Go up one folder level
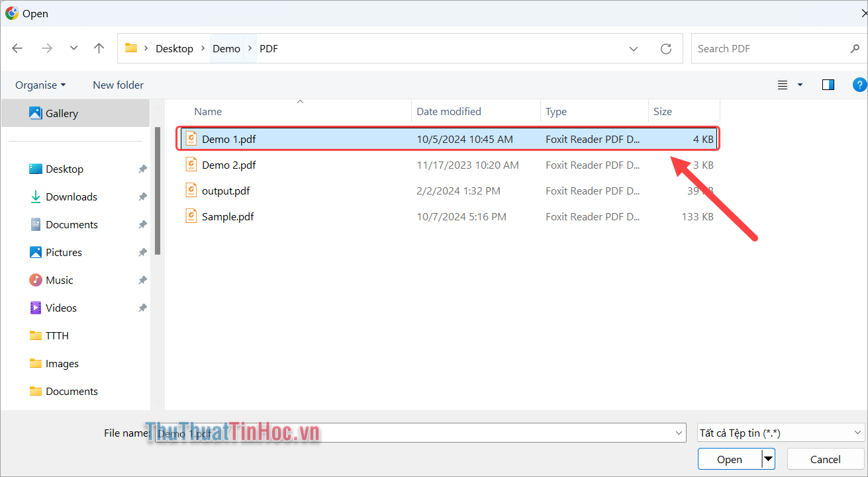 coord(99,48)
